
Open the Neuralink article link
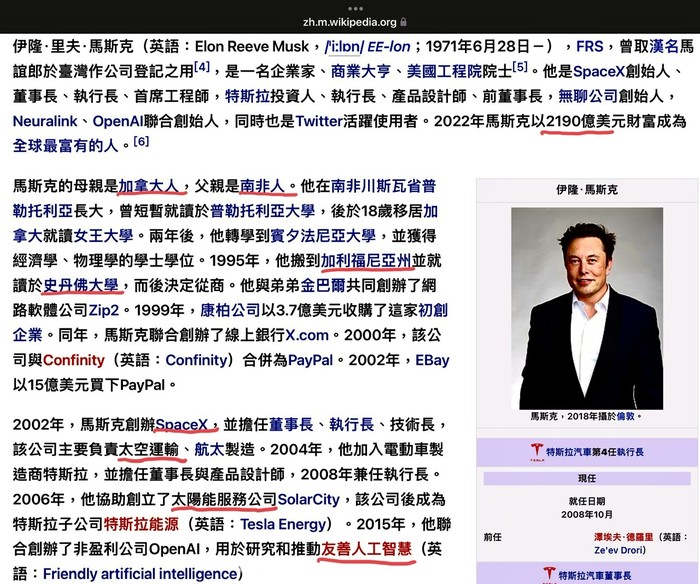coord(49,121)
